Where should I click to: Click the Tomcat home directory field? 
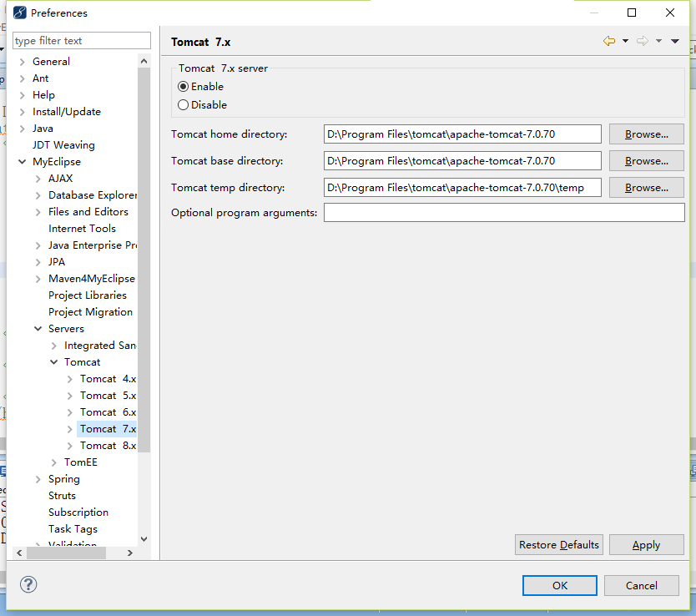pyautogui.click(x=462, y=134)
